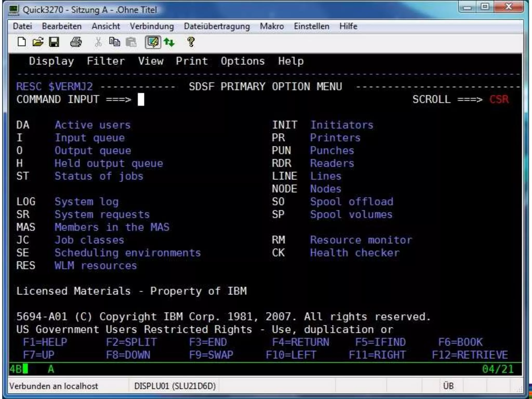Open help with the question mark icon
Viewport: 532px width, 399px height.
[191, 42]
